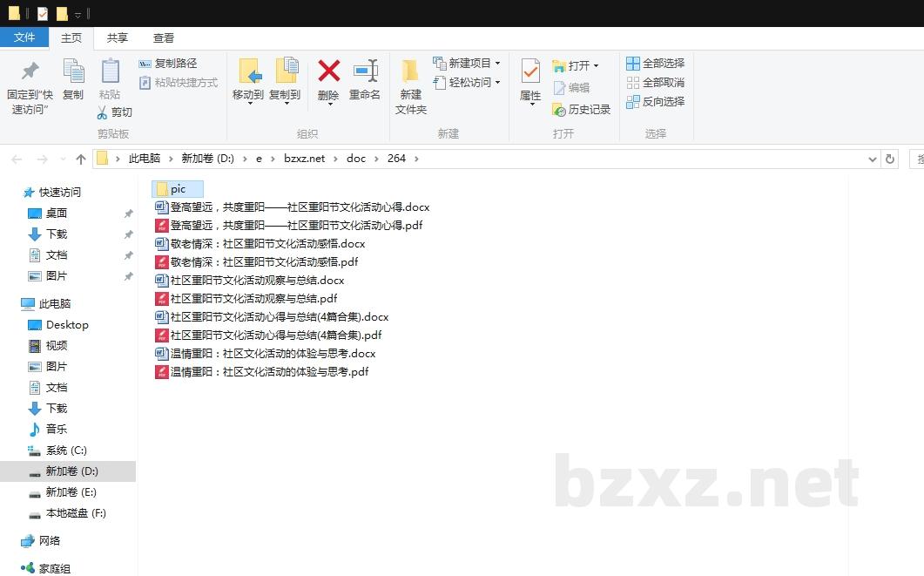This screenshot has height=576, width=924.
Task: Open the Properties icon in ribbon
Action: point(530,71)
